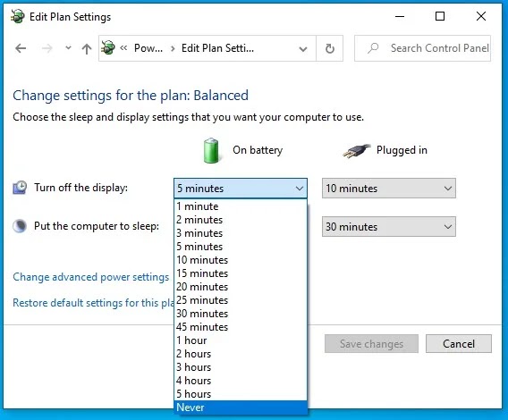Click the forward navigation arrow
The height and width of the screenshot is (420, 508).
click(47, 48)
